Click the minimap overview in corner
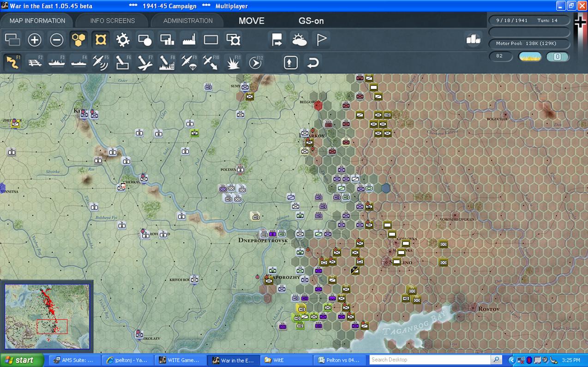Image resolution: width=588 pixels, height=367 pixels. pyautogui.click(x=47, y=316)
